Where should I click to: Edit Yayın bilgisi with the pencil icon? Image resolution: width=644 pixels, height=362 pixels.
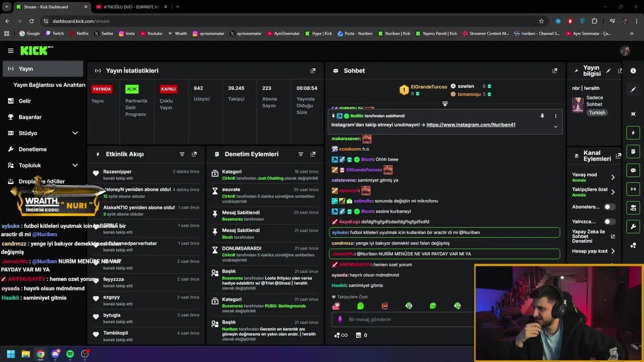click(608, 71)
